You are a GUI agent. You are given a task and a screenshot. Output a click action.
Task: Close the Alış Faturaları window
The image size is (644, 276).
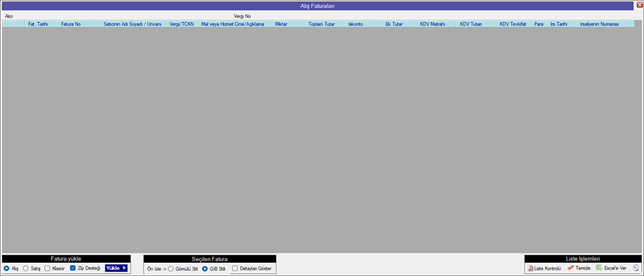click(639, 5)
